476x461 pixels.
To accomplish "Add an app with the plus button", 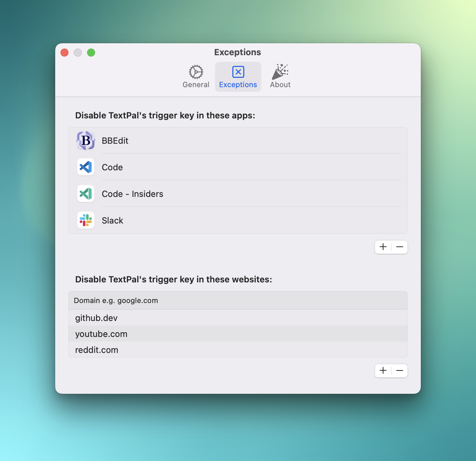I will pos(383,247).
